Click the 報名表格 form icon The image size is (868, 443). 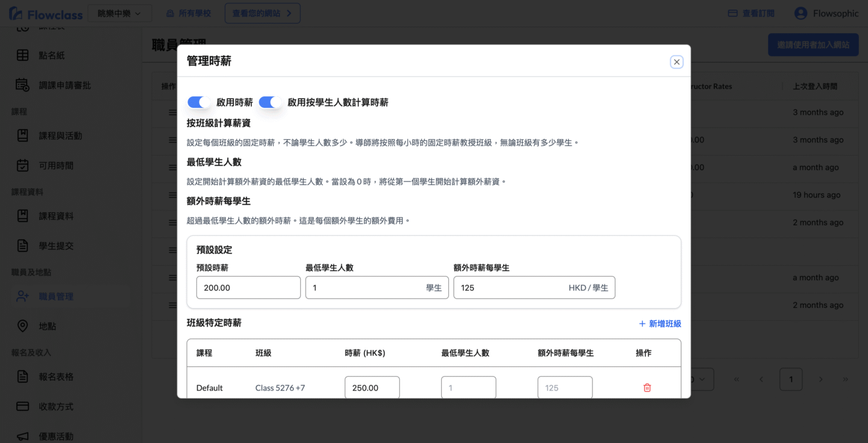click(22, 377)
